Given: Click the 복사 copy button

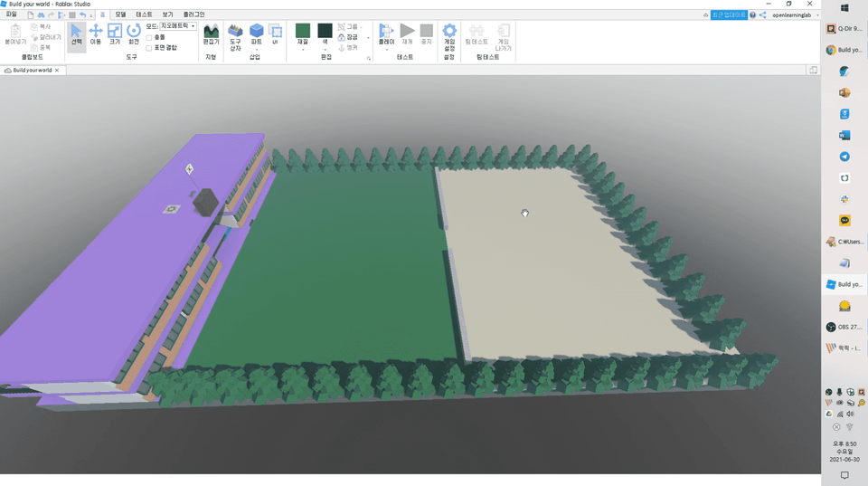Looking at the screenshot, I should (41, 26).
